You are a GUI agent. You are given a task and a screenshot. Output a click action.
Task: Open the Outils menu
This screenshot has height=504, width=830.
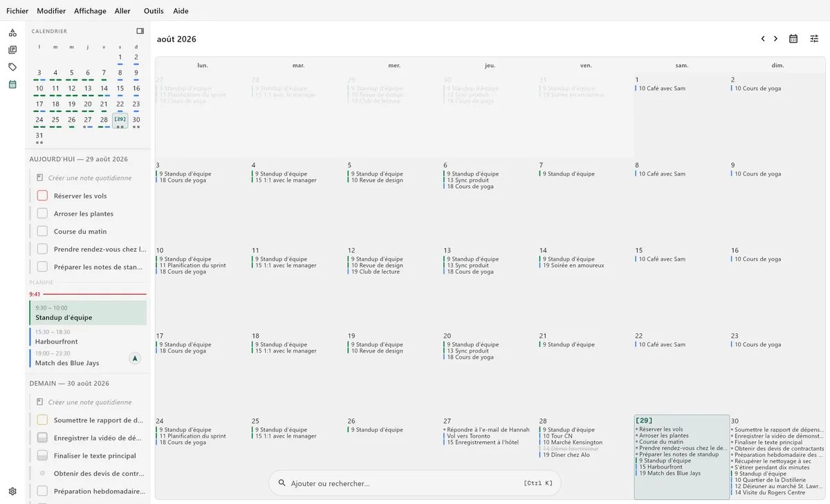[154, 11]
